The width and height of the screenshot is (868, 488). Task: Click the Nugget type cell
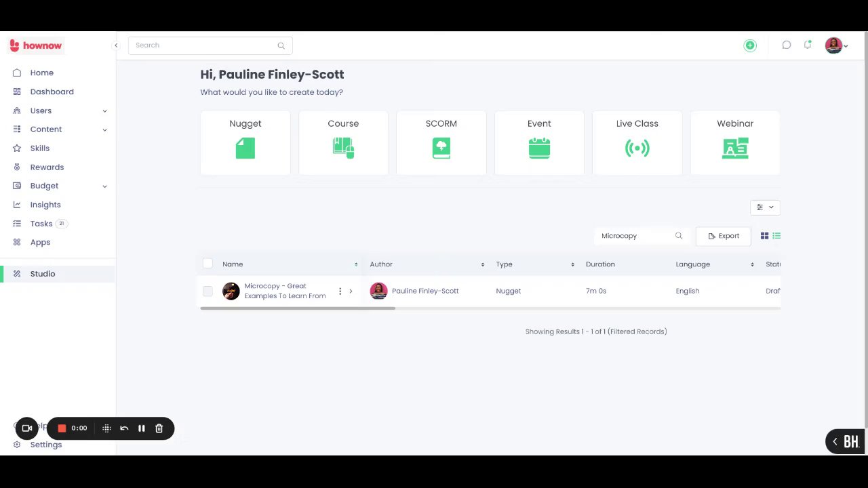coord(509,291)
